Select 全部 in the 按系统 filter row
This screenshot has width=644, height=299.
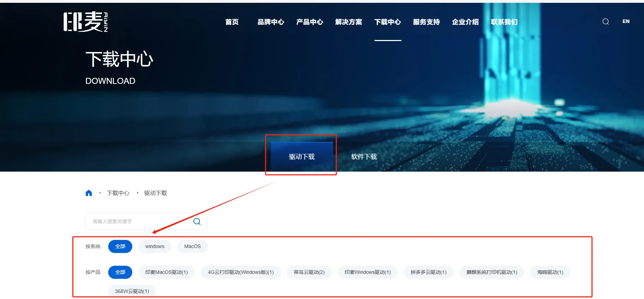point(120,246)
